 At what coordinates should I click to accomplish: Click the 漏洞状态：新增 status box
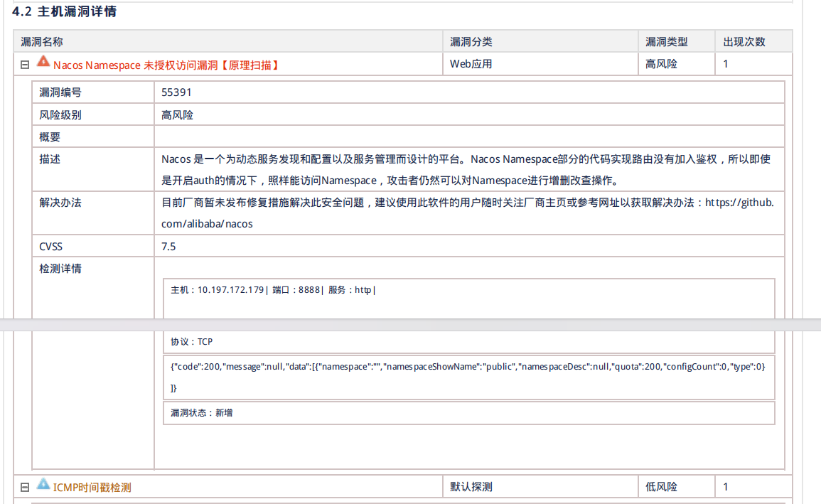[x=202, y=412]
